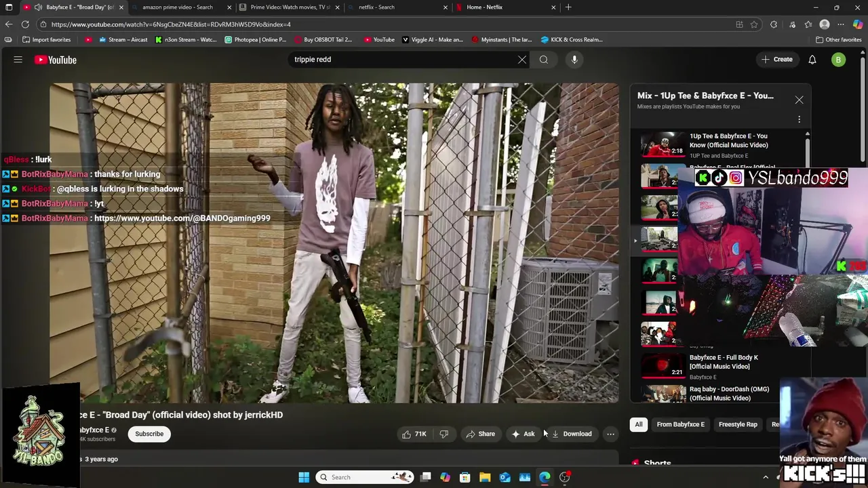This screenshot has height=488, width=868.
Task: Play Babyfxce E Full Body K video
Action: pyautogui.click(x=724, y=362)
